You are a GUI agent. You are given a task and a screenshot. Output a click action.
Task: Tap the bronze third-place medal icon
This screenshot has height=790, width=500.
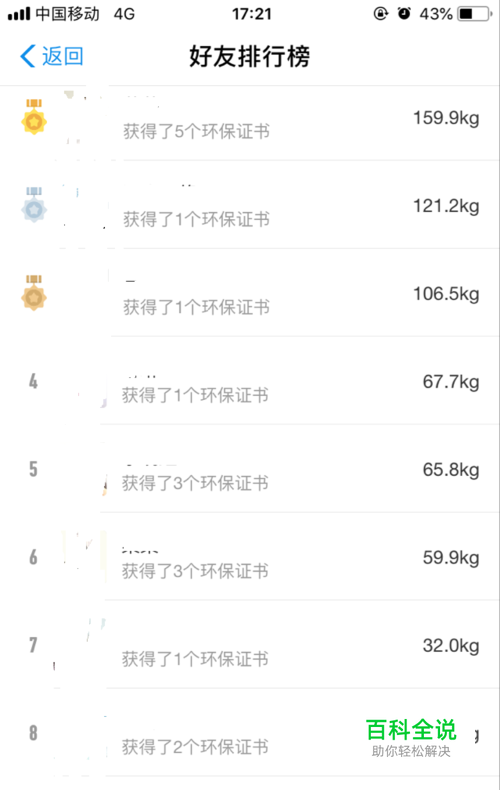34,293
